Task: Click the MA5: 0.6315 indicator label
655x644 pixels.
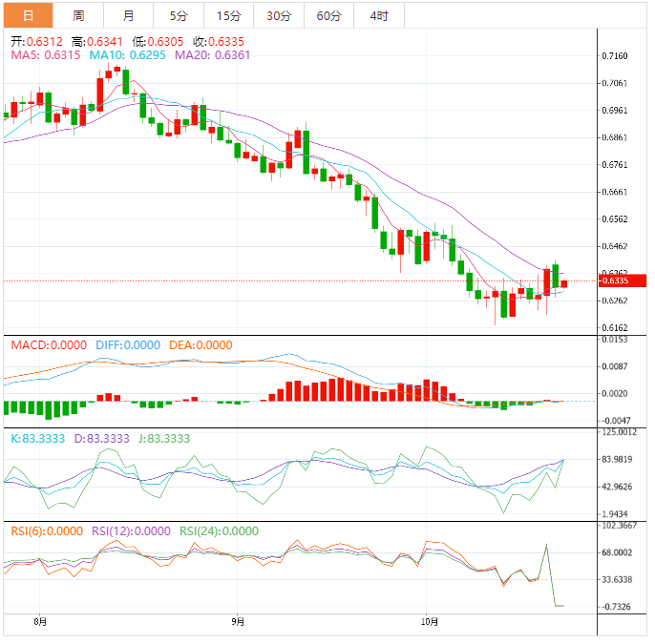Action: click(46, 55)
